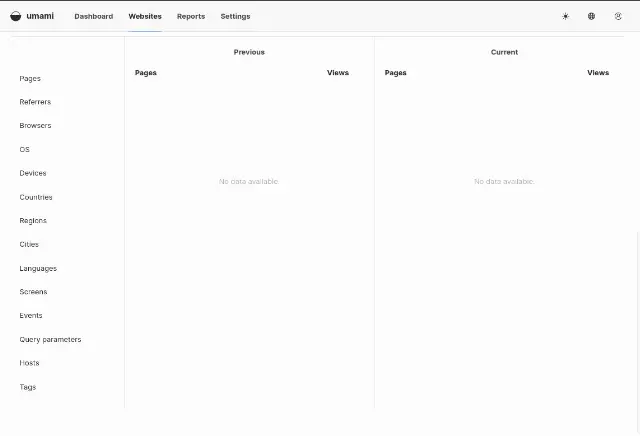Open the user profile icon
The height and width of the screenshot is (436, 640).
(x=618, y=16)
